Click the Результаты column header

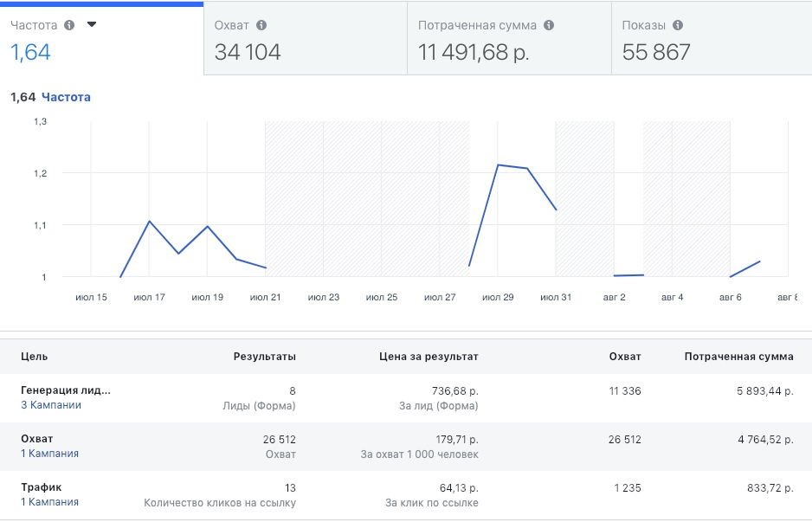265,357
